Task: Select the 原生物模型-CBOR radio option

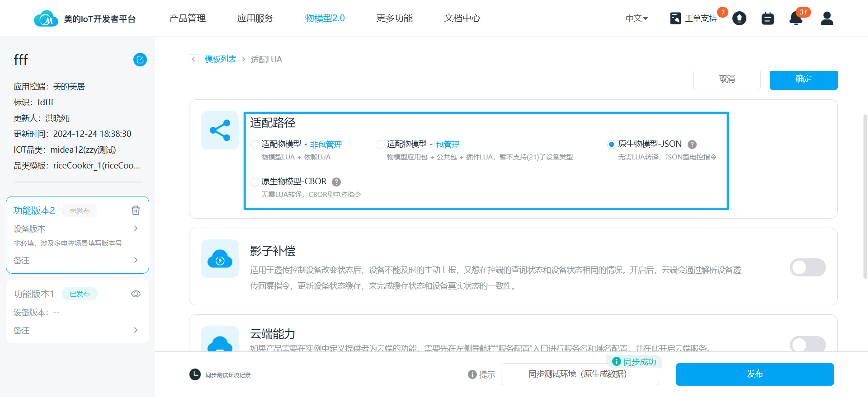Action: [255, 182]
